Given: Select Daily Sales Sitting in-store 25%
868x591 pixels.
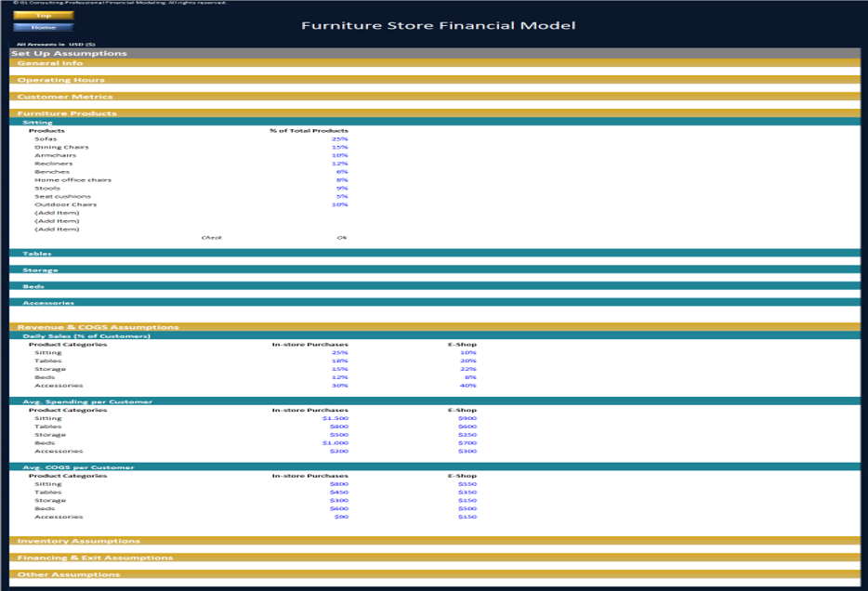Looking at the screenshot, I should [x=339, y=352].
